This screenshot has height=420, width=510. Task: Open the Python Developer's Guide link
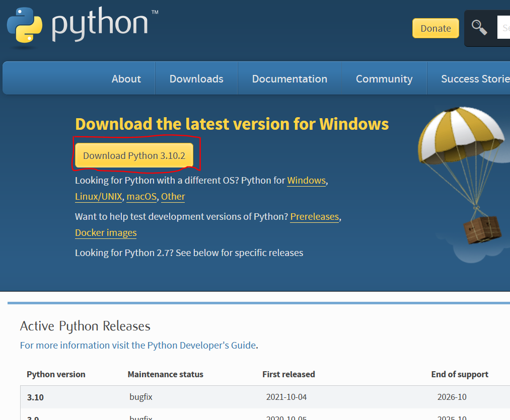pos(200,345)
